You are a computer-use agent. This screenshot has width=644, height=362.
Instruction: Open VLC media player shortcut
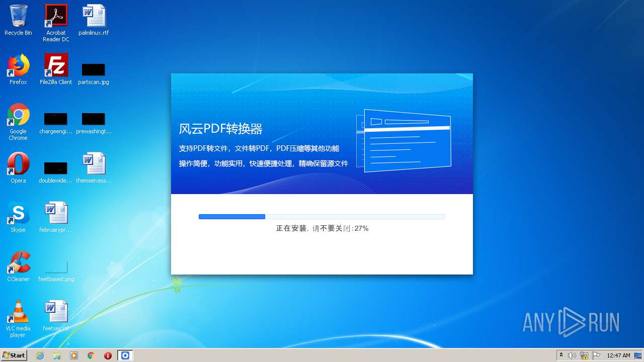(x=18, y=319)
